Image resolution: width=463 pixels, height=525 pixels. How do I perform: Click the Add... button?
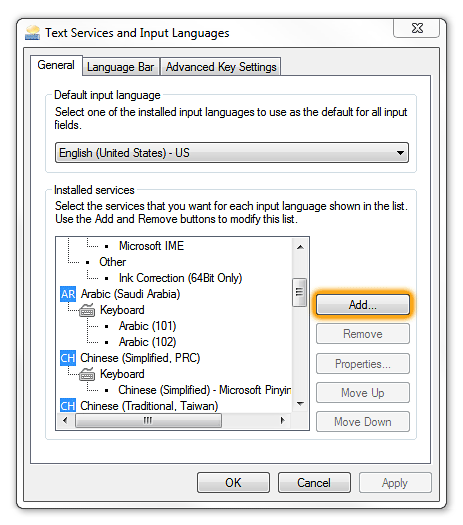click(x=363, y=305)
